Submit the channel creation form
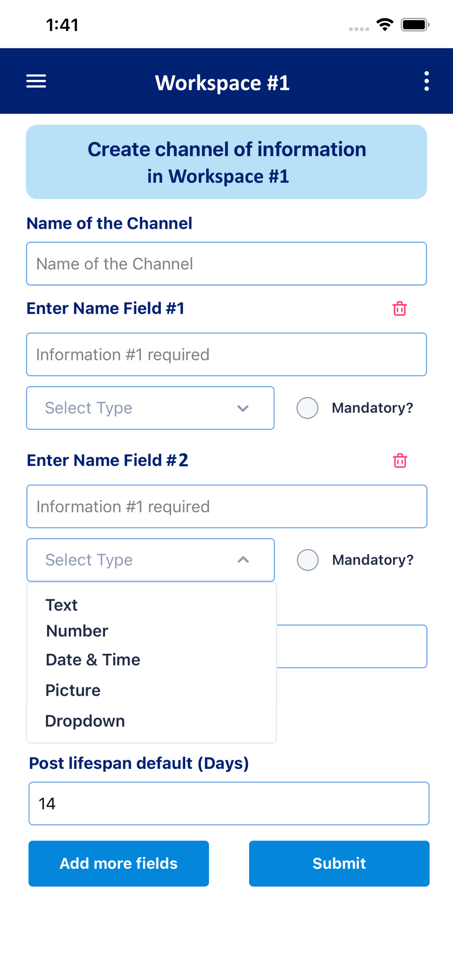 click(x=339, y=863)
